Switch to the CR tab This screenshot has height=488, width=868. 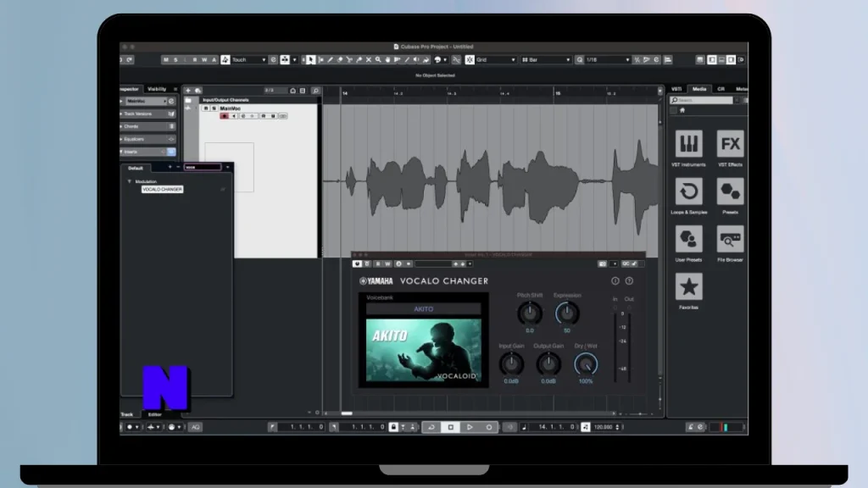click(x=721, y=89)
